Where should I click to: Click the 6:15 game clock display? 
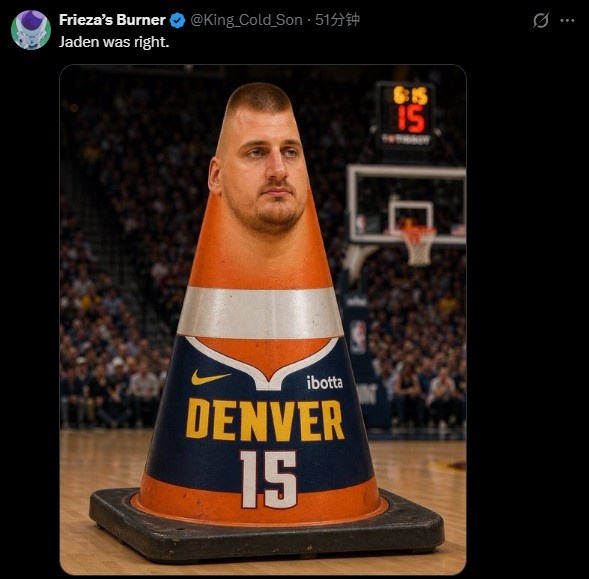click(411, 95)
